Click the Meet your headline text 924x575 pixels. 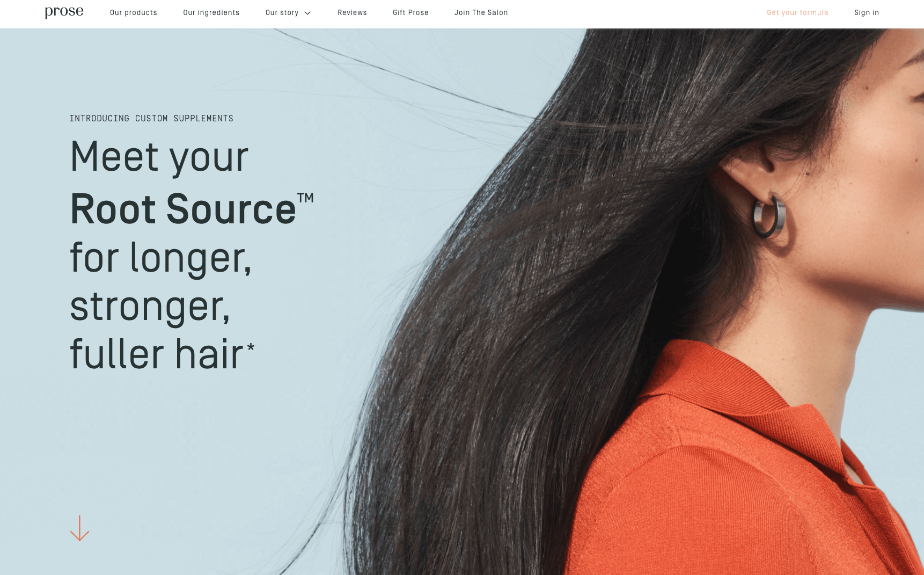[x=159, y=157]
